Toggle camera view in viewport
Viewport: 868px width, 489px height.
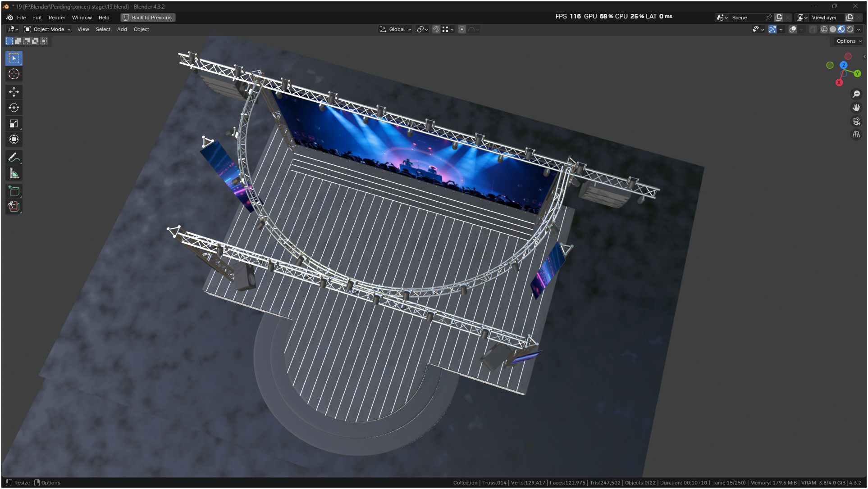(x=856, y=121)
